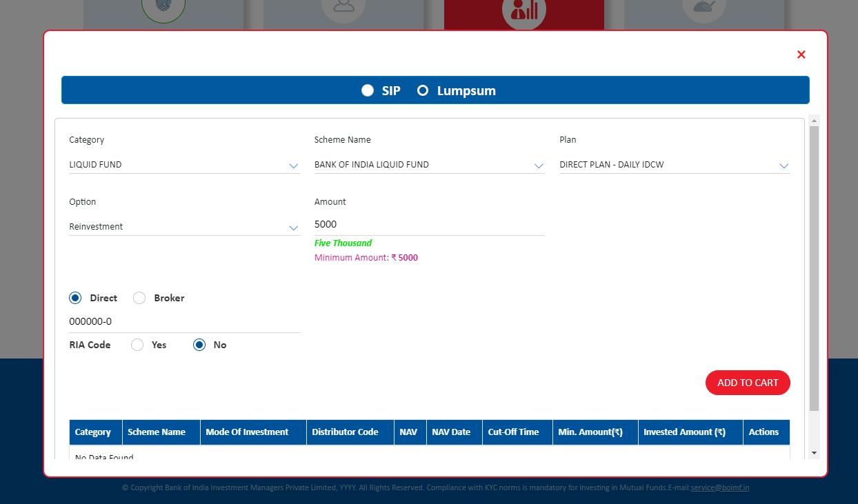
Task: Click the 'Scheme Name' label above the dropdown
Action: 342,139
